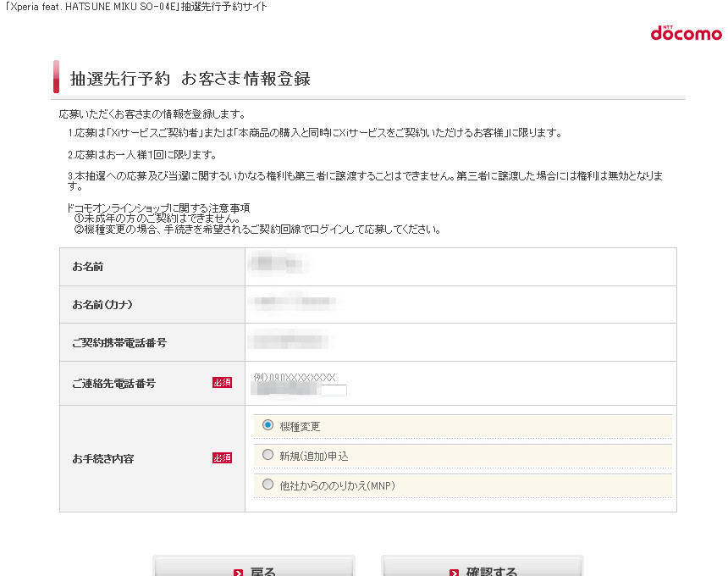Choose 他社からののりかえ(MNP) radio option

point(267,485)
